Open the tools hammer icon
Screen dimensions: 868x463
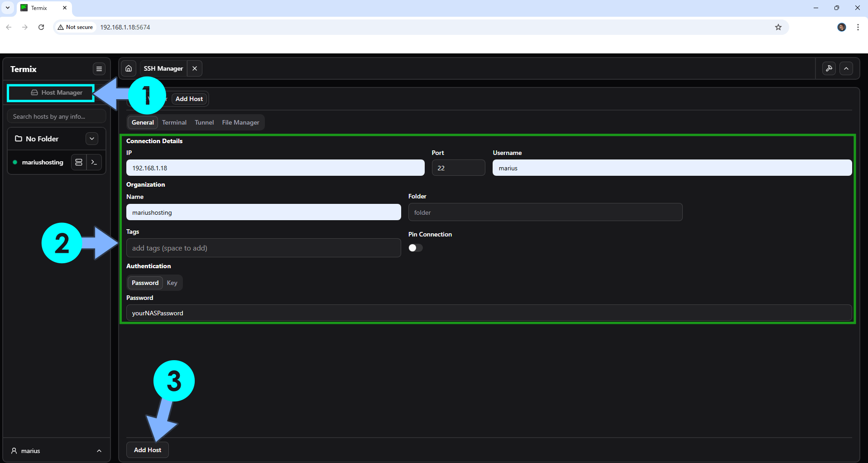[x=829, y=68]
